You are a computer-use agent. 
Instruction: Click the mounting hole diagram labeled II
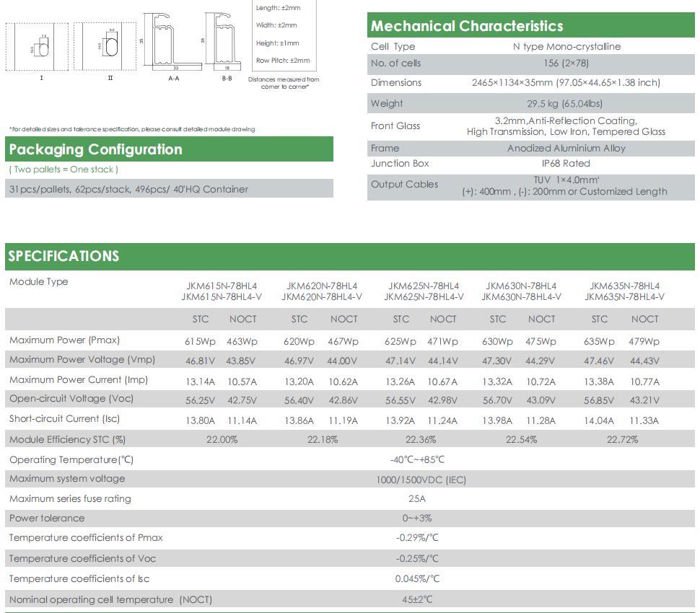(110, 47)
